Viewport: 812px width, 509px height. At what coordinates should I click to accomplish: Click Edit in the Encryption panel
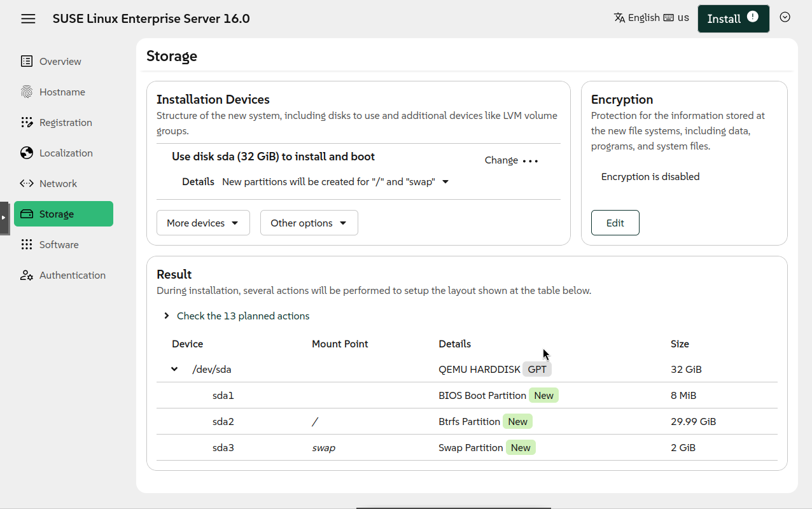point(615,223)
